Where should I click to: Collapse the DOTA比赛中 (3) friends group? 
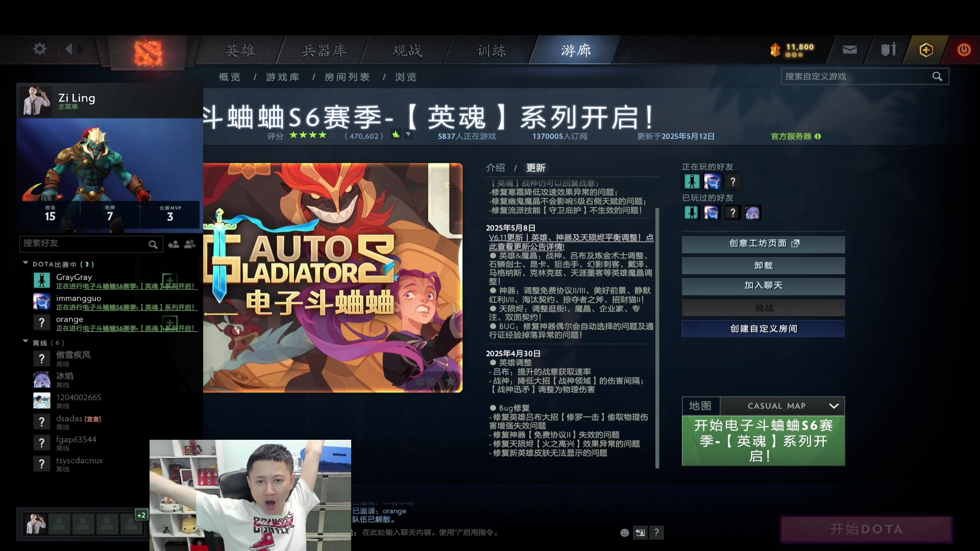click(x=26, y=263)
